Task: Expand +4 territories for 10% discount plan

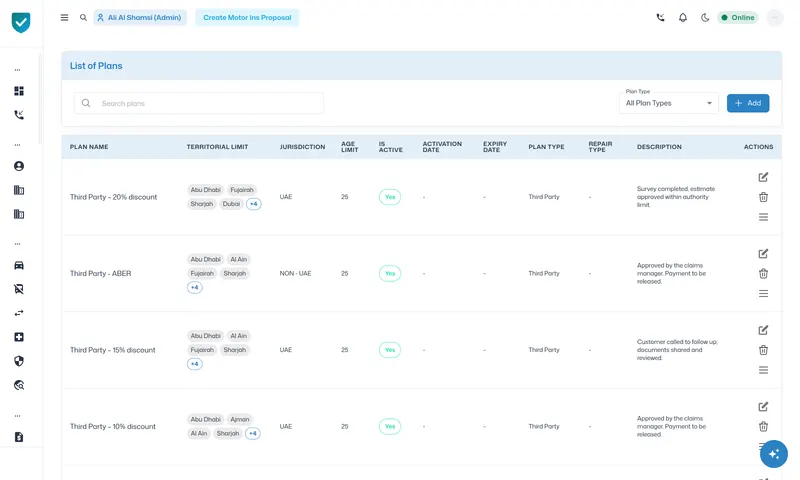Action: coord(253,434)
